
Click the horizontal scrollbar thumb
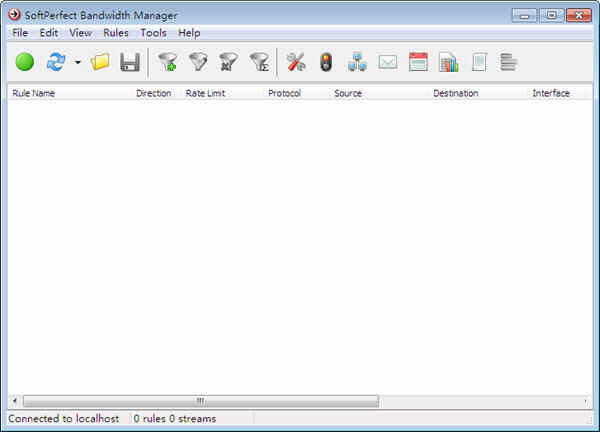(x=200, y=401)
